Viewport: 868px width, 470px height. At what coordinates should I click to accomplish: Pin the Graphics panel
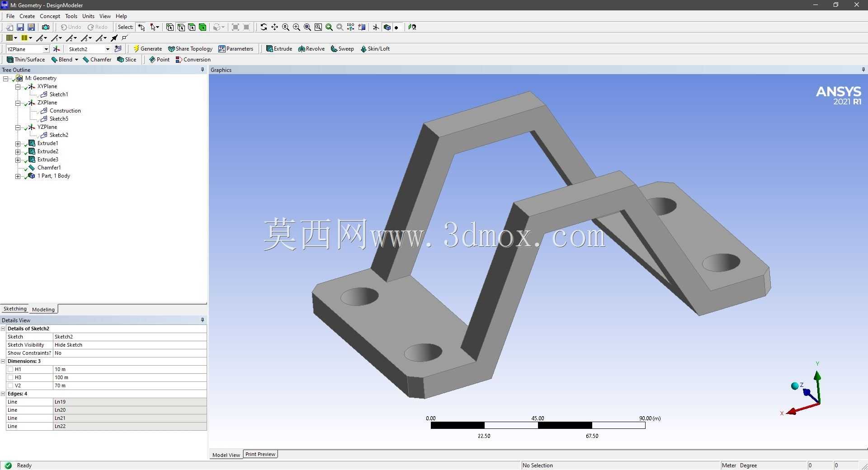coord(863,70)
